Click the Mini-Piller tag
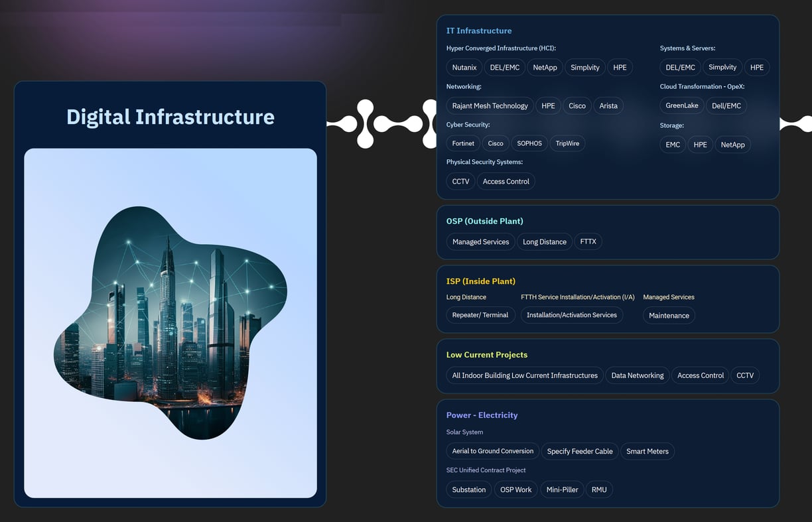 pos(562,490)
